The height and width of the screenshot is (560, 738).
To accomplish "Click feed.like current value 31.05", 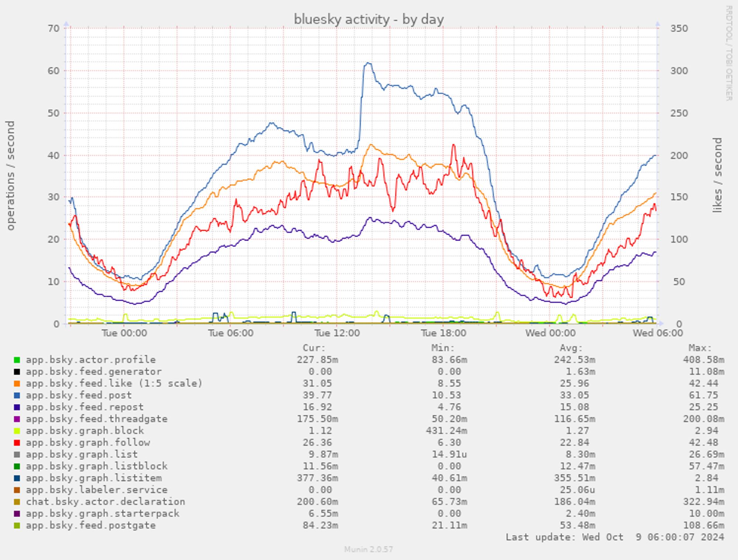I will coord(317,383).
